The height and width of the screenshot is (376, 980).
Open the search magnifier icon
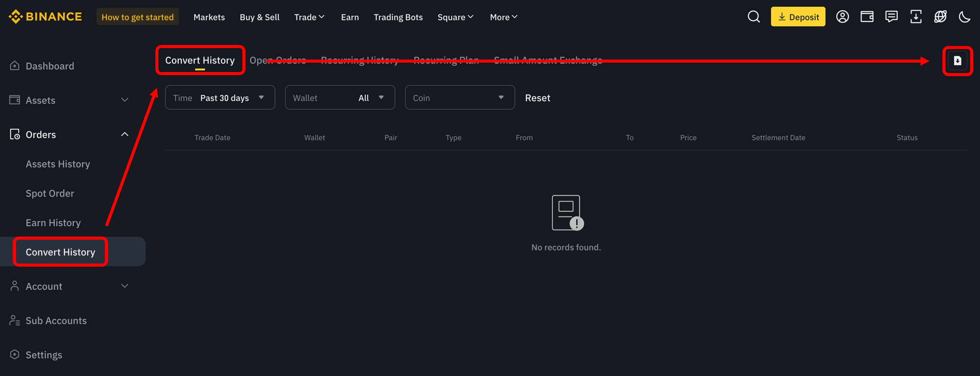click(x=753, y=17)
